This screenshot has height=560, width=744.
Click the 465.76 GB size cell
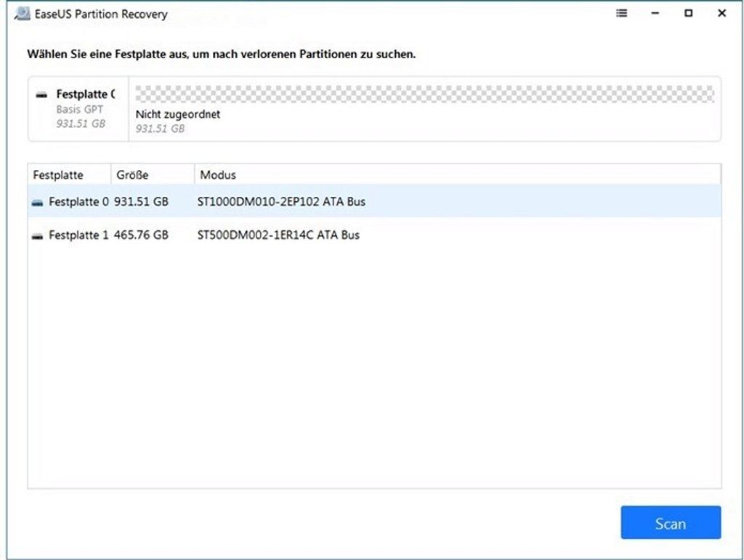point(141,235)
